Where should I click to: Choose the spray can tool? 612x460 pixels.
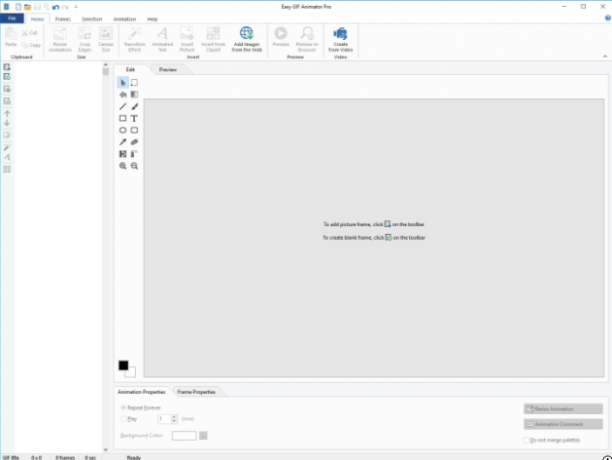[134, 154]
